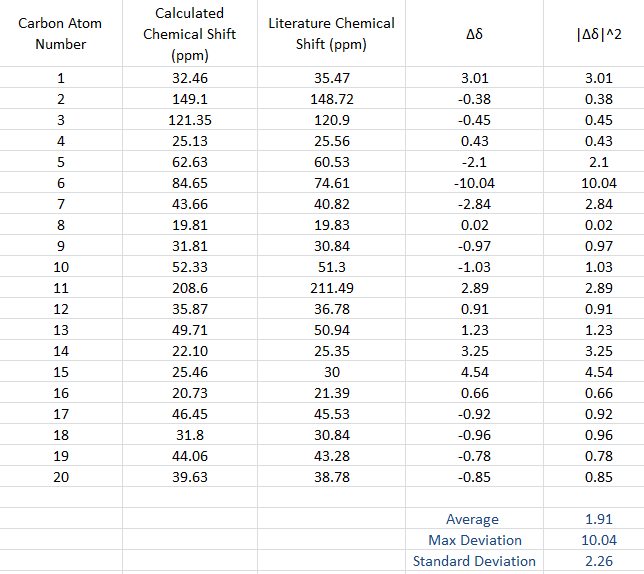Viewport: 644px width, 574px height.
Task: Select the Δδ cell showing -0.38
Action: [474, 99]
